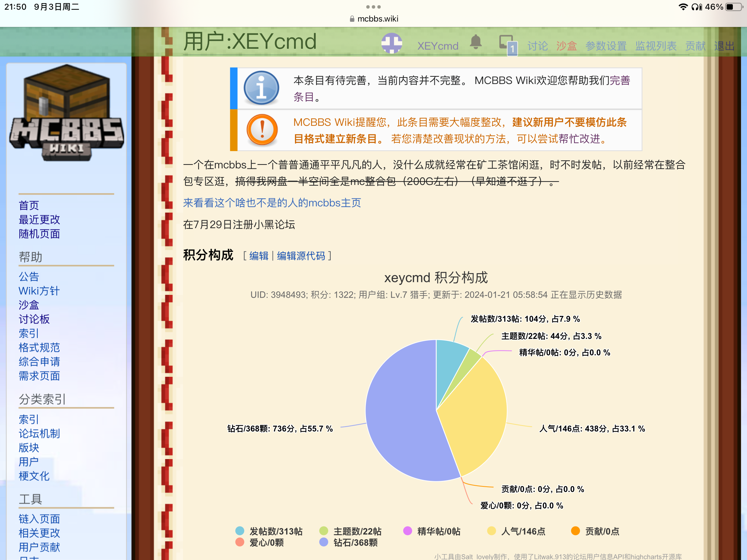Open 格式规范 in the sidebar
The height and width of the screenshot is (560, 747).
(x=39, y=348)
